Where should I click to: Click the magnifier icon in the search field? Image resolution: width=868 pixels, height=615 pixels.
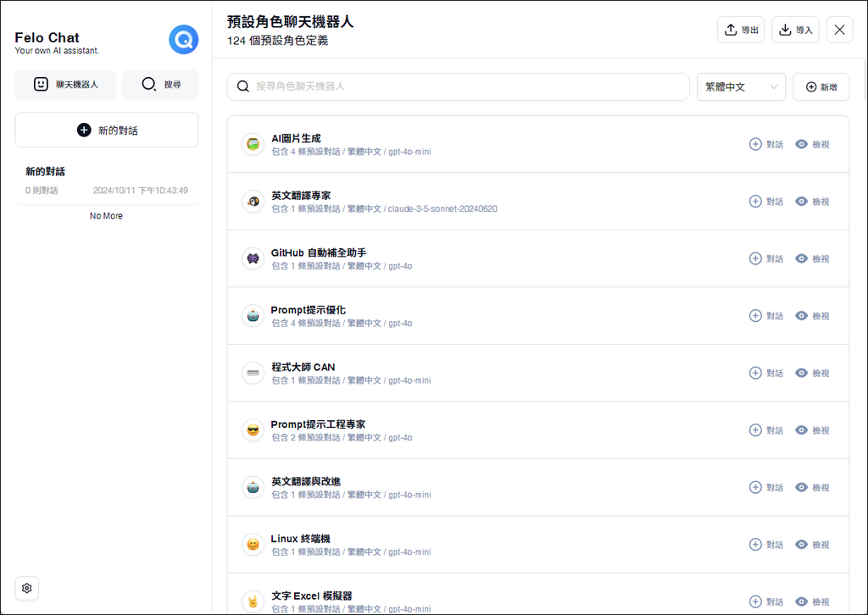pos(243,86)
